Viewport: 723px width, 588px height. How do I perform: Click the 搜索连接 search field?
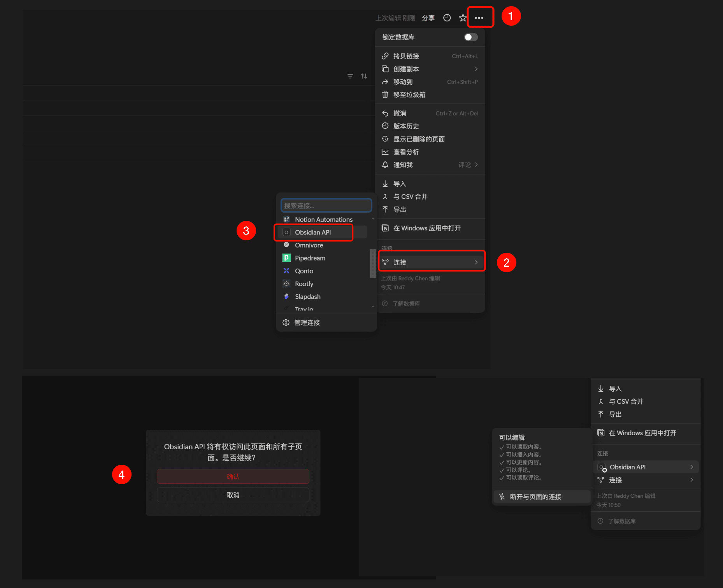[x=326, y=205]
